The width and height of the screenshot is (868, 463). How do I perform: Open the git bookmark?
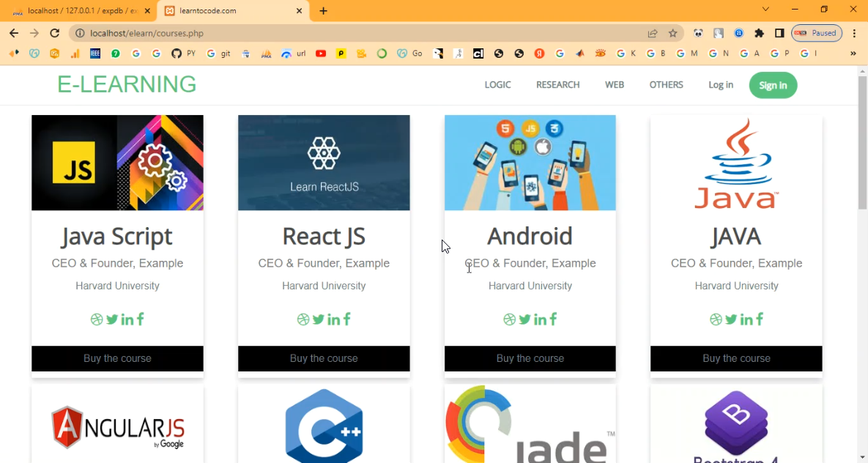[219, 53]
